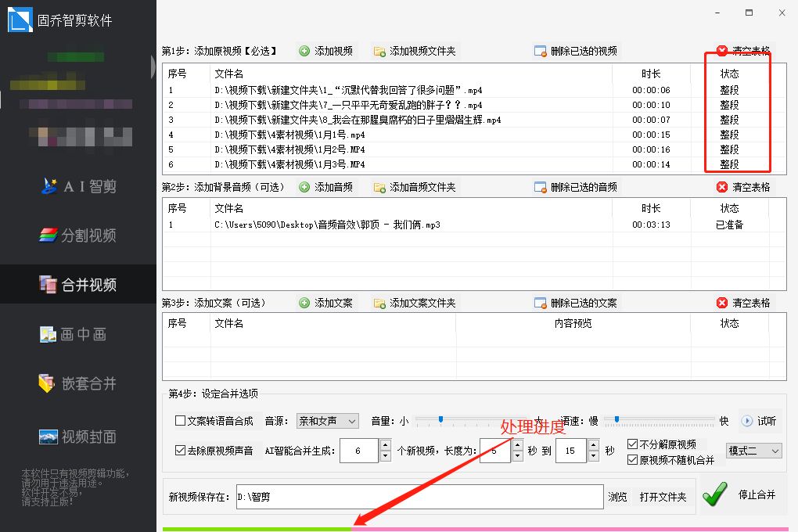Click 添加视频 in step 1
Viewport: 798px width, 532px height.
pos(326,51)
